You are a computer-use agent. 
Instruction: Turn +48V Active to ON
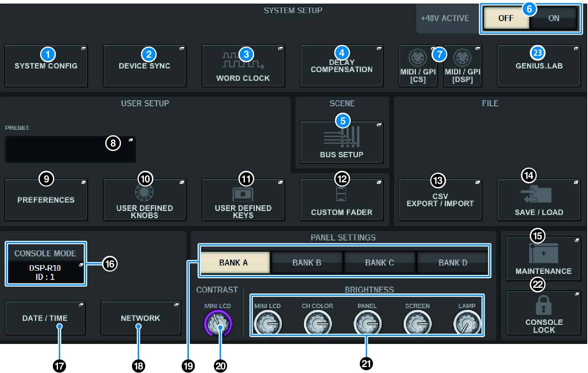553,18
